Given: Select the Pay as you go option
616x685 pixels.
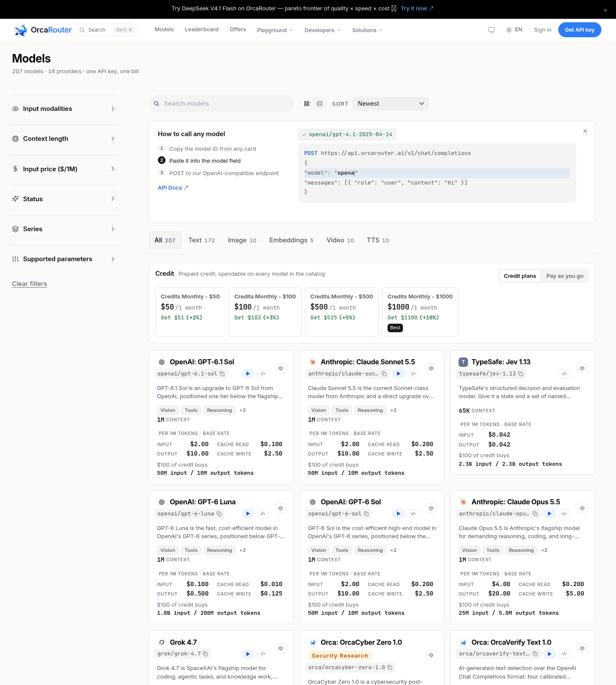Looking at the screenshot, I should pyautogui.click(x=565, y=276).
